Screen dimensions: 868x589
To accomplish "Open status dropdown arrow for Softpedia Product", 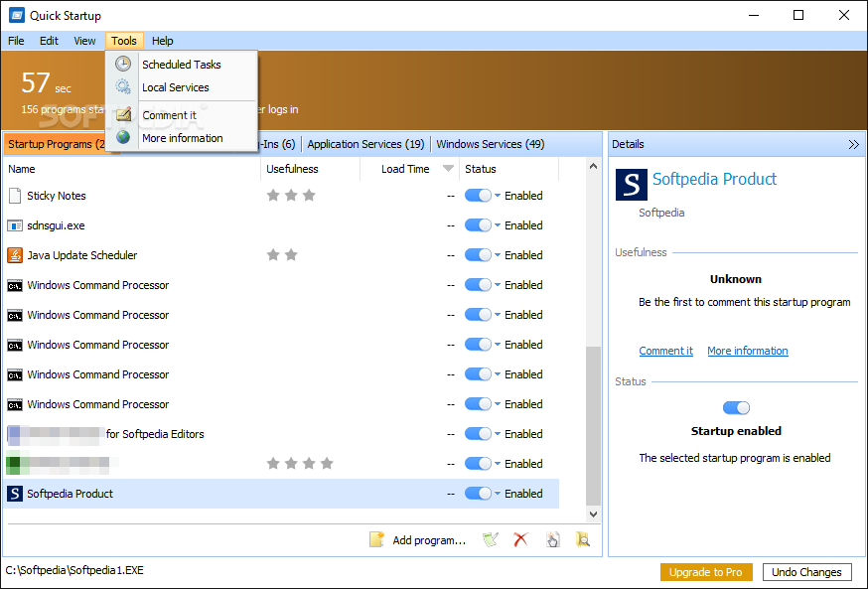I will (x=498, y=494).
